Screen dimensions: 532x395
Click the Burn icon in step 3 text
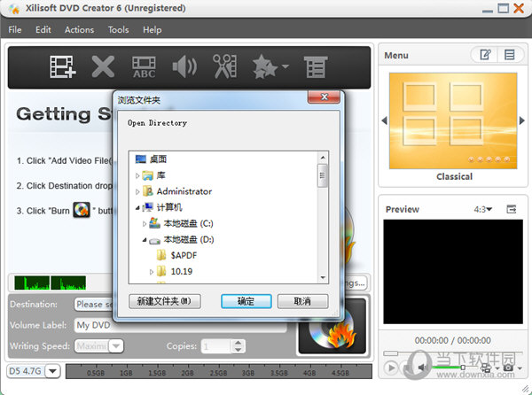(x=82, y=210)
